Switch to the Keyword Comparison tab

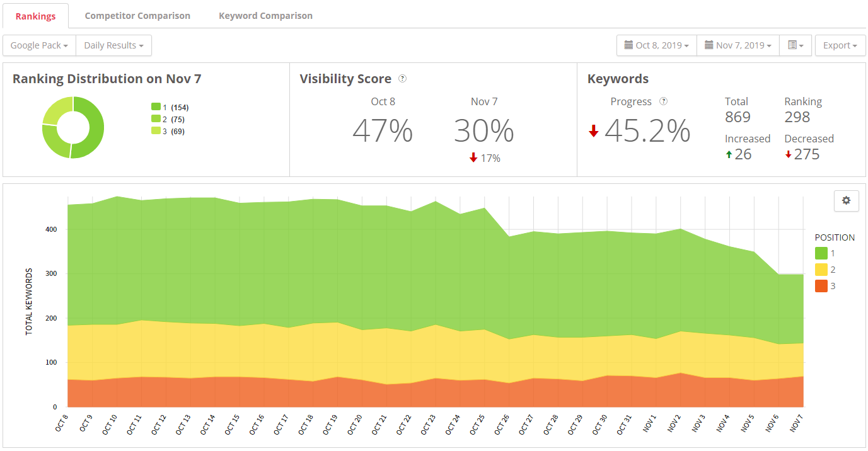tap(265, 16)
